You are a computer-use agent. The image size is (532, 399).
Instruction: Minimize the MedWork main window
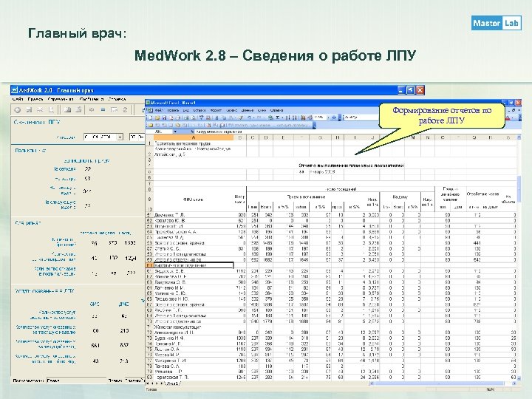pyautogui.click(x=402, y=90)
